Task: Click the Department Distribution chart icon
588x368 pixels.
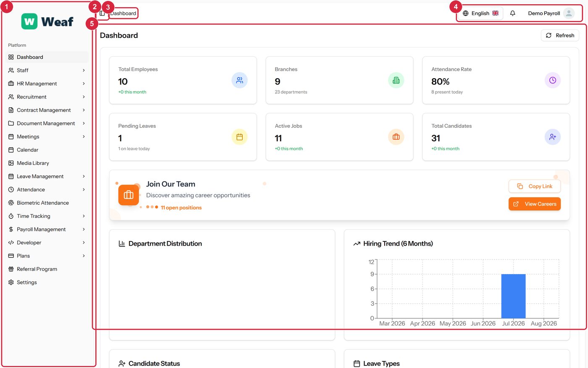Action: (122, 244)
